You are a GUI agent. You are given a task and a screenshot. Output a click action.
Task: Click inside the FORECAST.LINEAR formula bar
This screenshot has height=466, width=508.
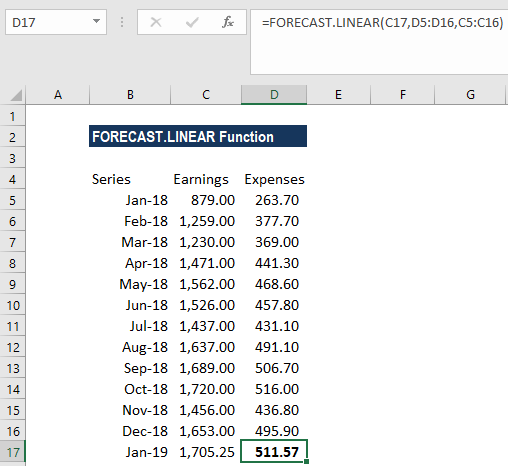(x=379, y=42)
